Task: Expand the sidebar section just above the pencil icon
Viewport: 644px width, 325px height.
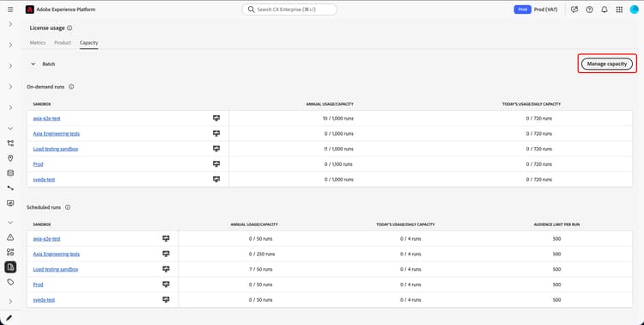Action: point(10,301)
